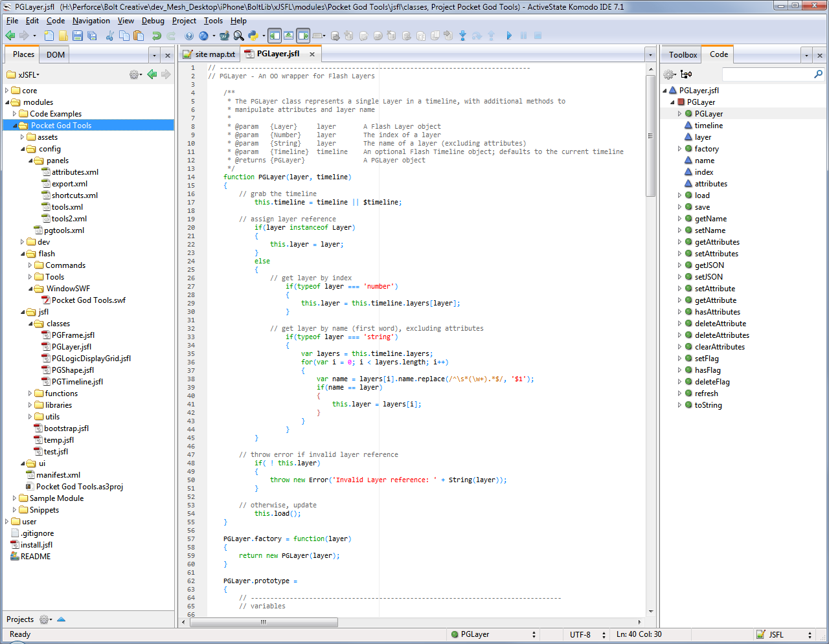Image resolution: width=829 pixels, height=644 pixels.
Task: Click the sort icon in the Code panel
Action: tap(686, 74)
